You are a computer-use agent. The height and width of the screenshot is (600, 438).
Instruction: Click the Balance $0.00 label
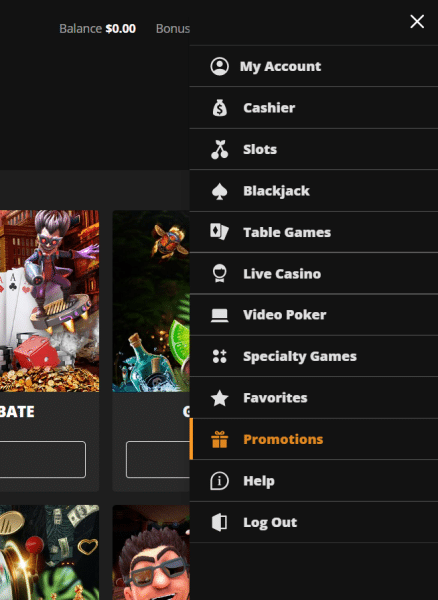coord(98,29)
